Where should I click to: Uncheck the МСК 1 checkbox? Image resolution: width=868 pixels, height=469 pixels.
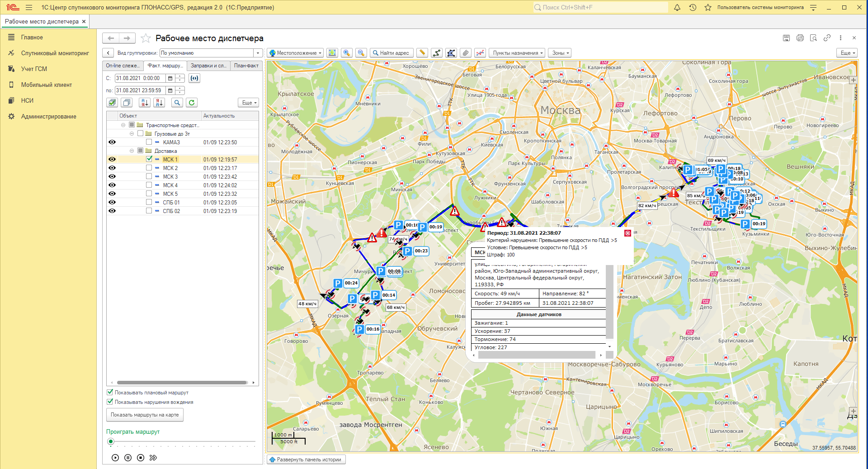tap(149, 159)
